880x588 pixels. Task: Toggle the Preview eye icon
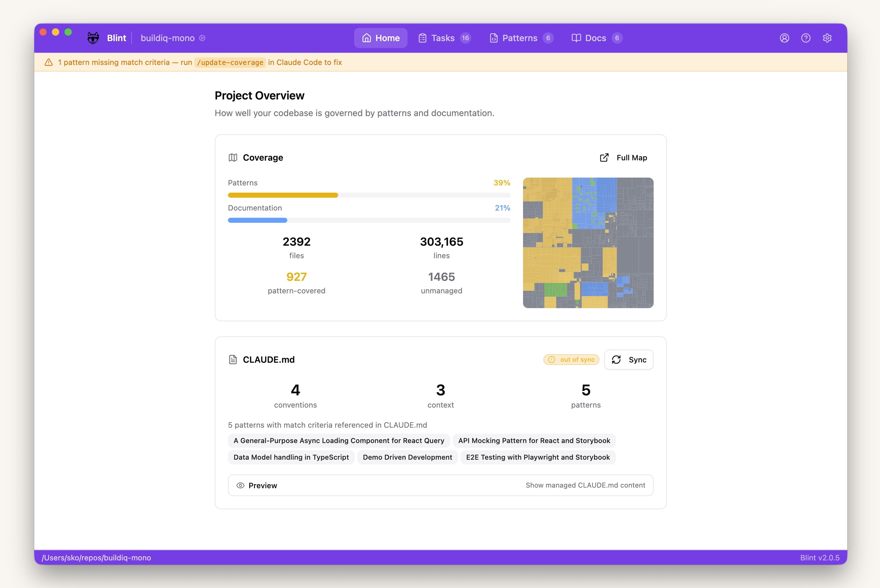pyautogui.click(x=240, y=485)
